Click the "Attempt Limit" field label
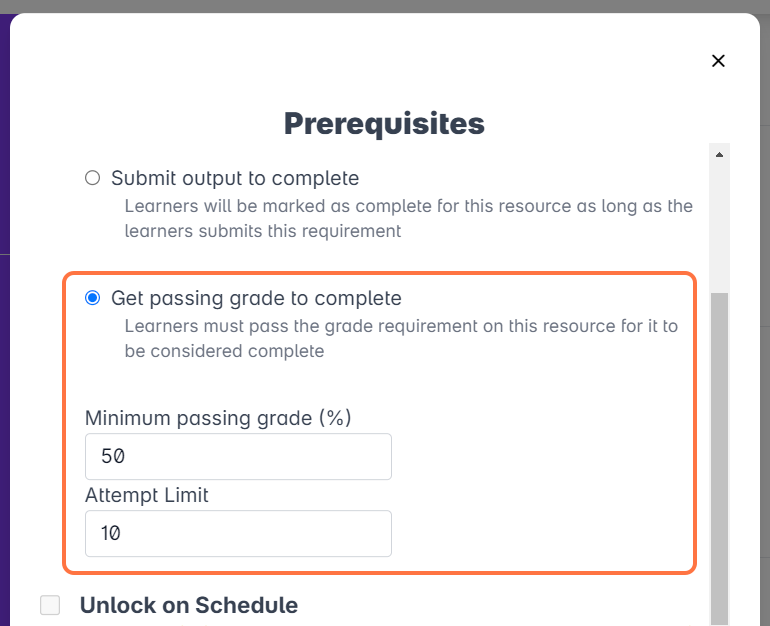 (146, 495)
